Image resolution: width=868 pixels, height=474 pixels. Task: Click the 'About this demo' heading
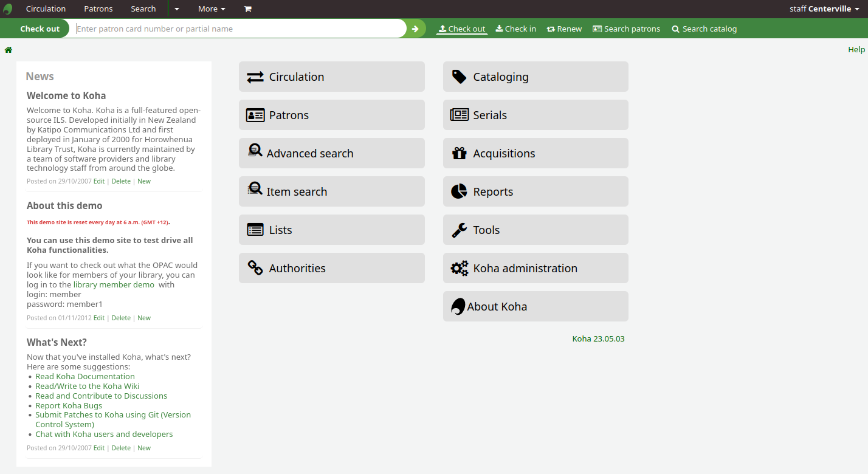(64, 205)
